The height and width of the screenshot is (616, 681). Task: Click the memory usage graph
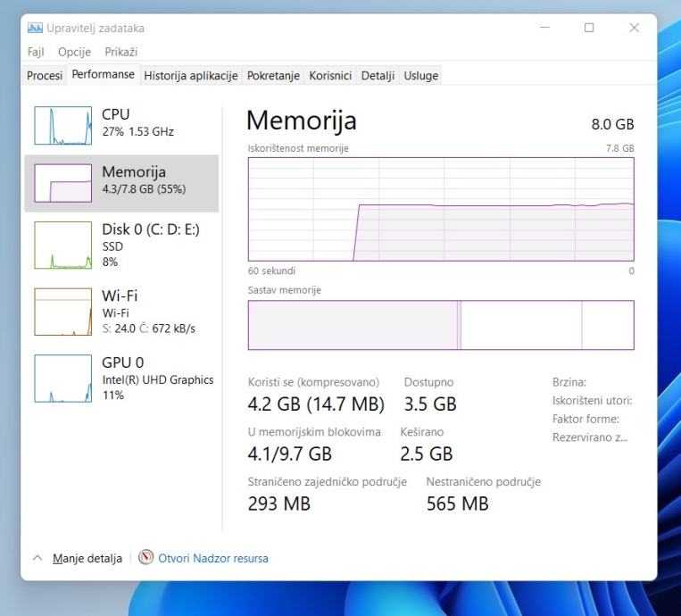click(441, 210)
